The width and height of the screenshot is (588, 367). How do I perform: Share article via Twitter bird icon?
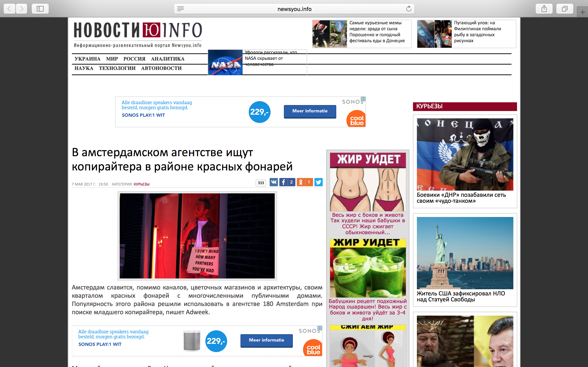tap(318, 182)
